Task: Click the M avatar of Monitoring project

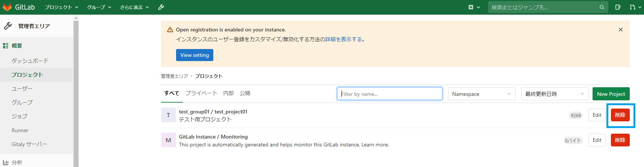Action: pos(168,140)
